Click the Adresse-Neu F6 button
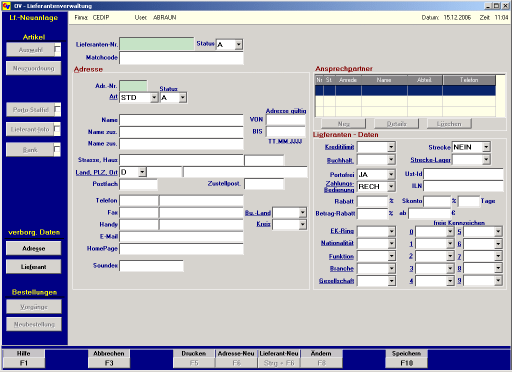 (x=236, y=358)
